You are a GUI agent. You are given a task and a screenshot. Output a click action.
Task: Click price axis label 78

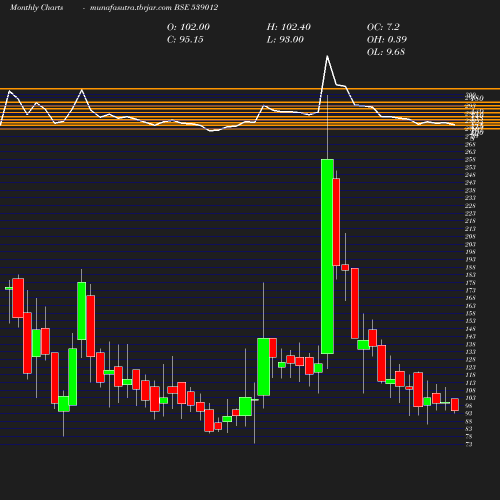469,437
